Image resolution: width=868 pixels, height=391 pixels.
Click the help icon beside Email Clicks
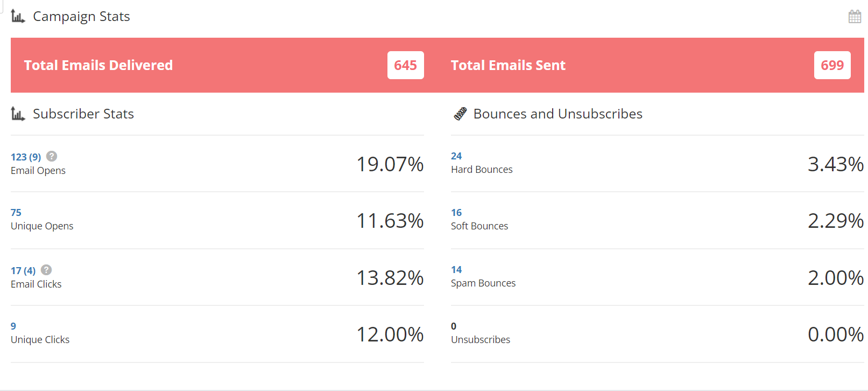pyautogui.click(x=46, y=270)
